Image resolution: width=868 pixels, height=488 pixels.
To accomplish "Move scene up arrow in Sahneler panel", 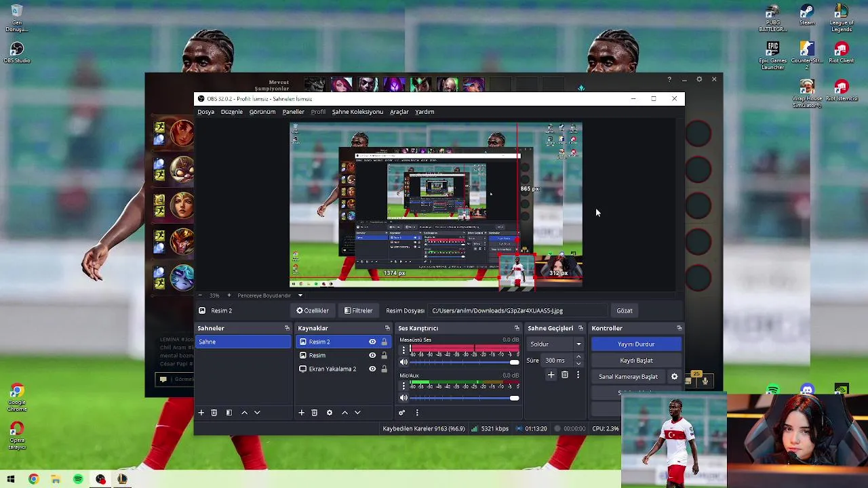I will pos(244,412).
